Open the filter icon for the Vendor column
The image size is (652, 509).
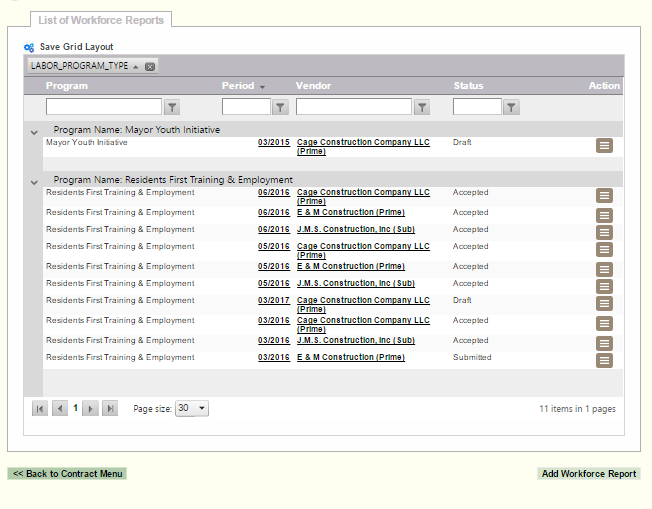tap(421, 107)
